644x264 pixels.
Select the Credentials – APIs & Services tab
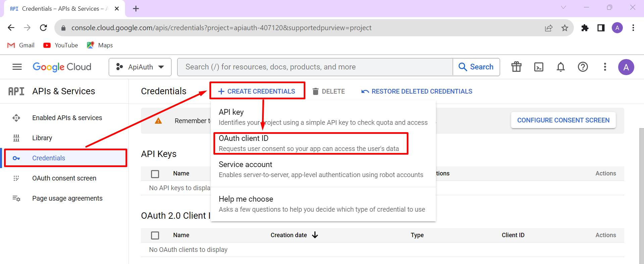(64, 9)
